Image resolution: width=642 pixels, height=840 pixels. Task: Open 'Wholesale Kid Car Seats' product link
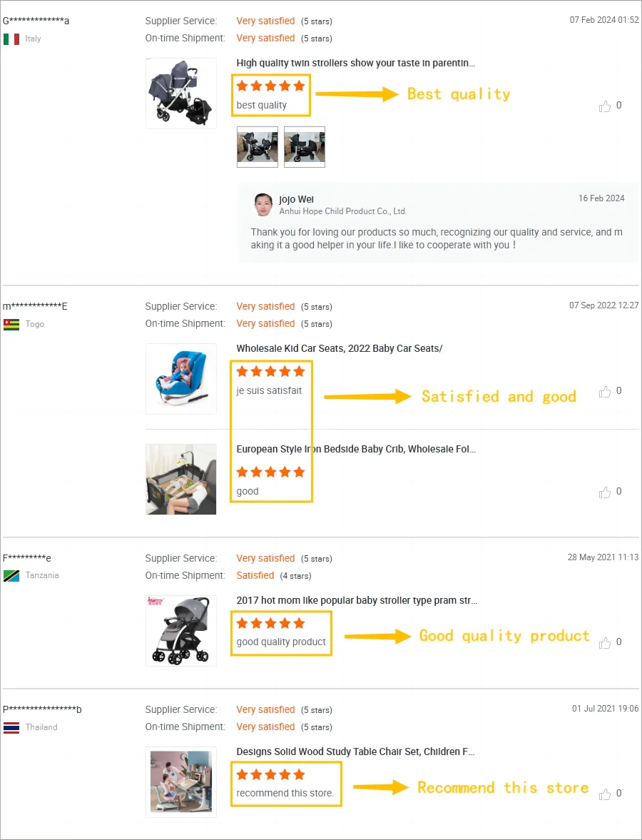(340, 349)
